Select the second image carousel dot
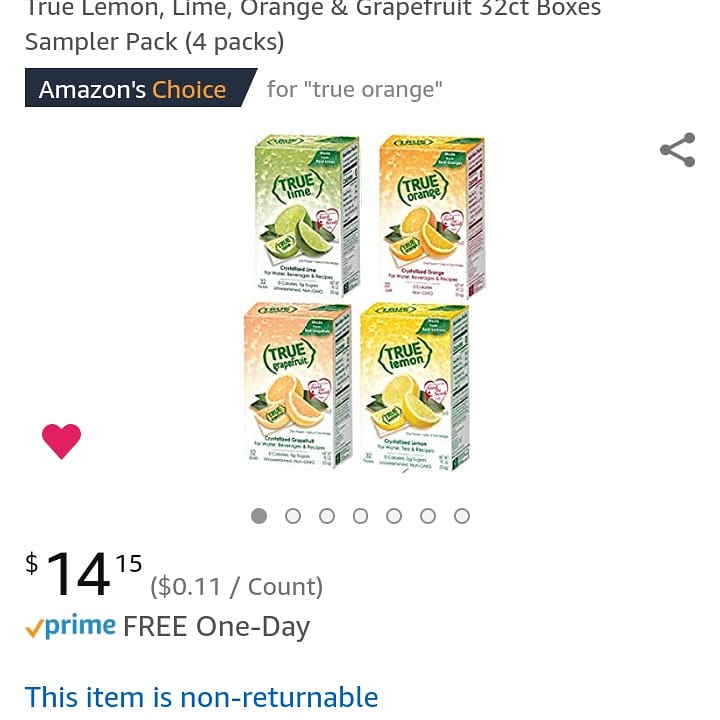Viewport: 720px width, 720px height. (x=293, y=516)
